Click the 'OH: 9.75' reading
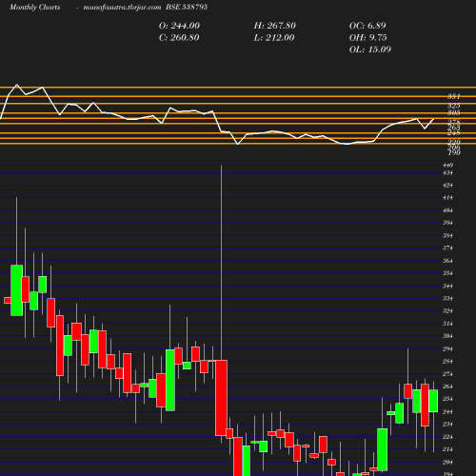 tap(368, 38)
